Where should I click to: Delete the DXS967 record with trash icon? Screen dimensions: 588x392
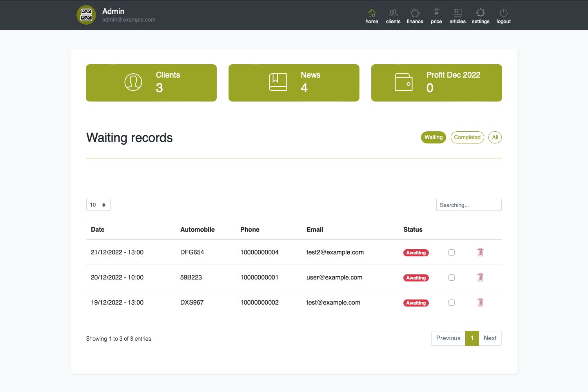480,303
